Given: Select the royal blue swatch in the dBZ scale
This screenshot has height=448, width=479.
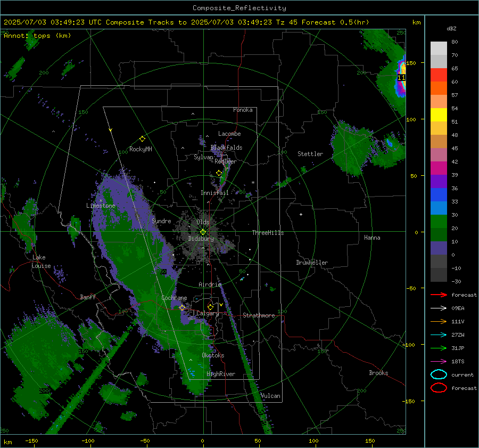Looking at the screenshot, I should [439, 194].
